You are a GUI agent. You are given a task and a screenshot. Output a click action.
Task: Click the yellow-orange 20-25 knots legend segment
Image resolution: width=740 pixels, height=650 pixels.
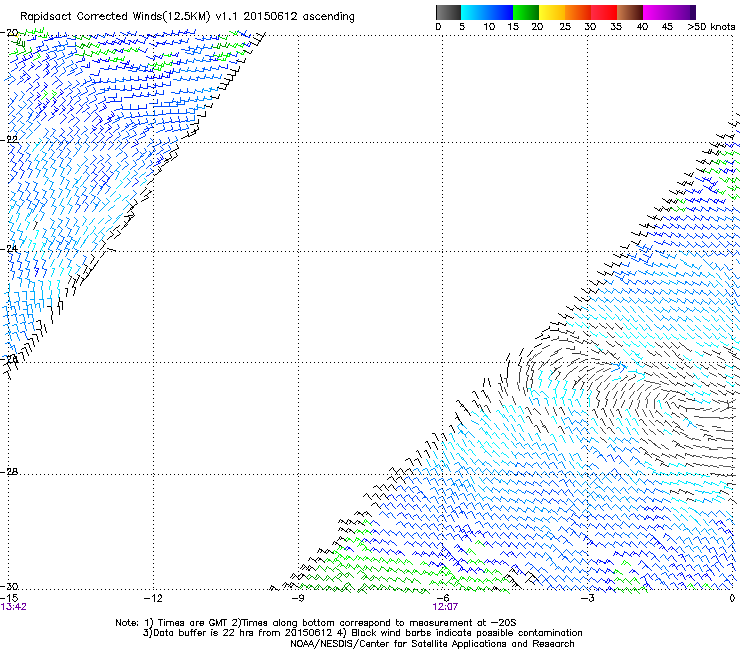[x=552, y=12]
